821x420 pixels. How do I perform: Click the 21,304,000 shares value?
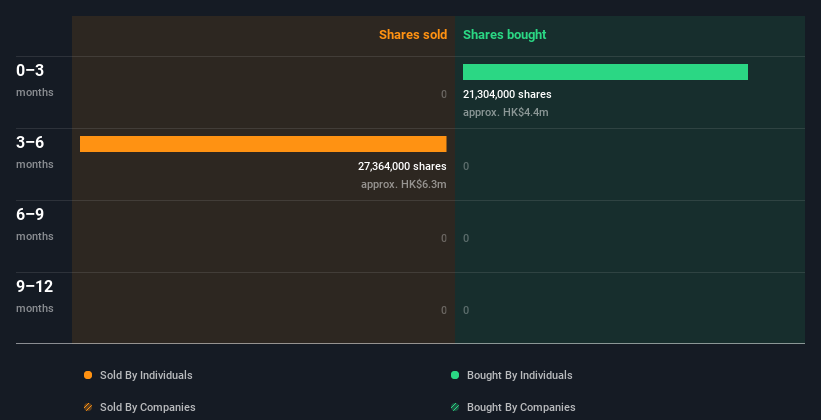[507, 94]
